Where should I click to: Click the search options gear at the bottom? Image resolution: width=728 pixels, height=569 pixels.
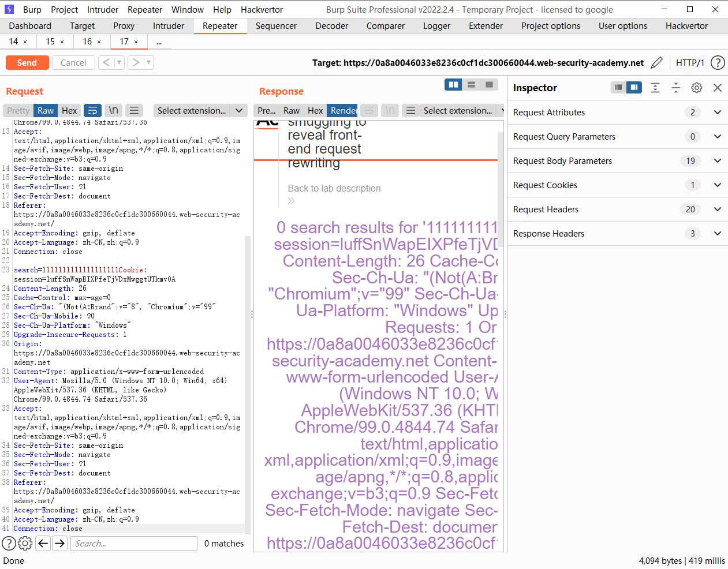coord(24,543)
